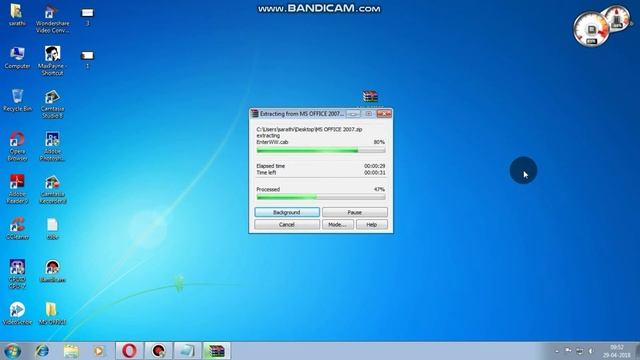Viewport: 640px width, 360px height.
Task: Select the MS OFFICE zip archive on desktop
Action: click(370, 97)
